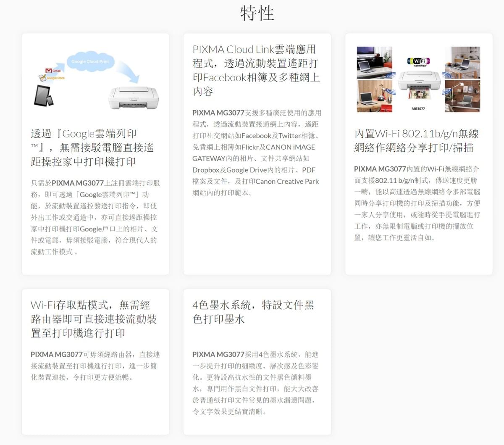Click the paragraph starting "PIXMA MG3077支援多種廣泛使用"
The image size is (504, 445).
pyautogui.click(x=257, y=153)
